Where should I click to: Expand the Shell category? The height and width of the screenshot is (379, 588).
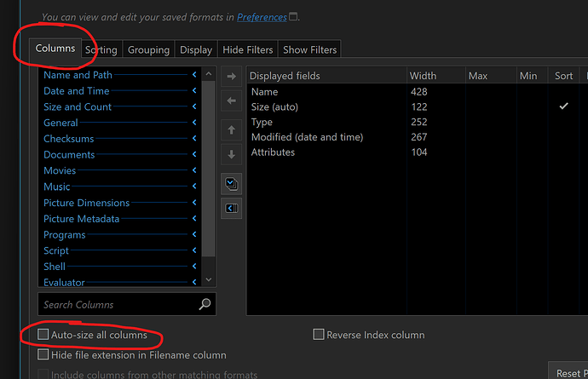(x=119, y=267)
